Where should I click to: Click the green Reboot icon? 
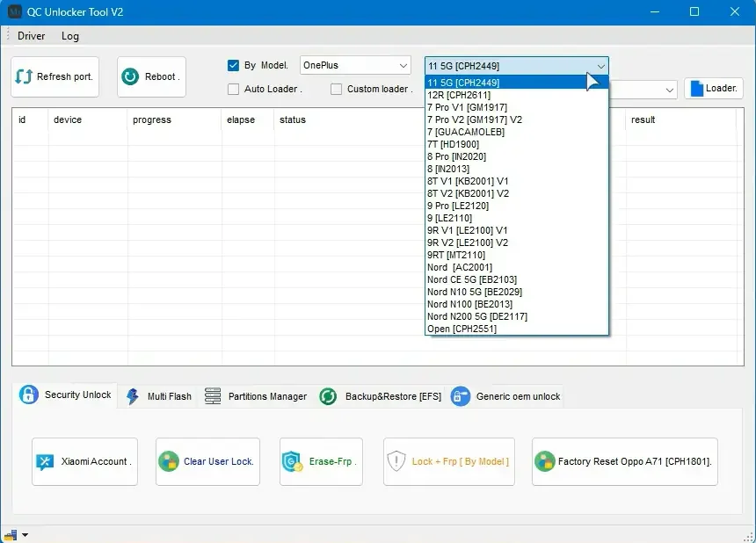pyautogui.click(x=130, y=77)
